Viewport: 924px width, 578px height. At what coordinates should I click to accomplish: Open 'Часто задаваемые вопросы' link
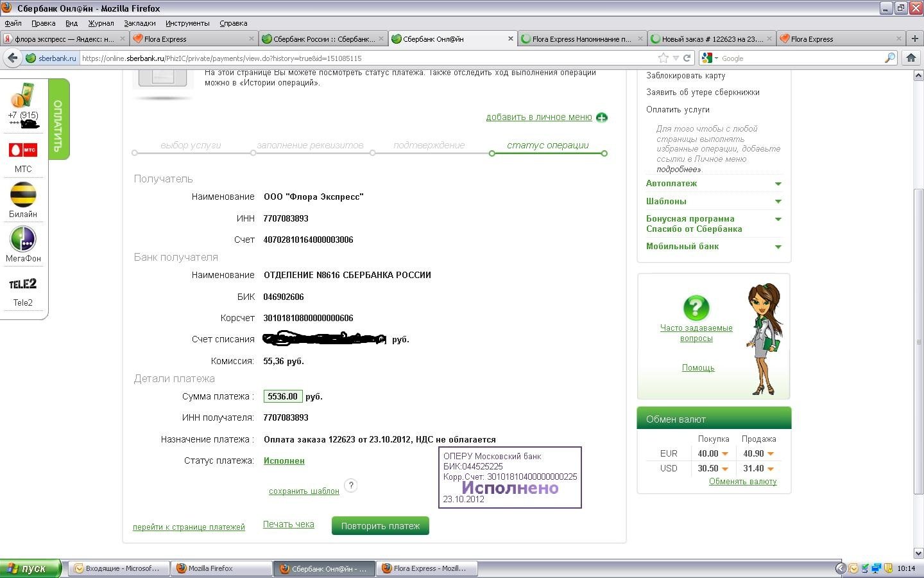coord(696,333)
